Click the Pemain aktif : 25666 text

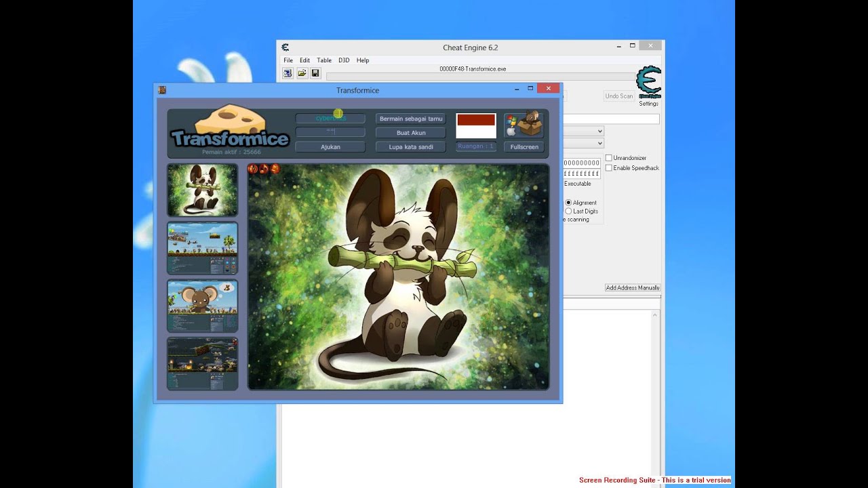[231, 152]
